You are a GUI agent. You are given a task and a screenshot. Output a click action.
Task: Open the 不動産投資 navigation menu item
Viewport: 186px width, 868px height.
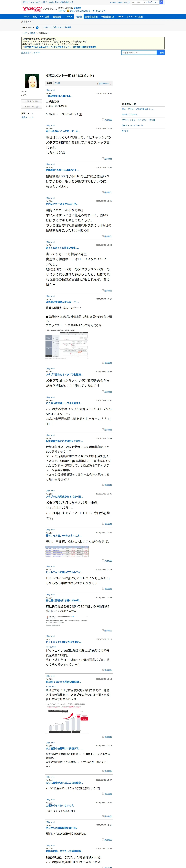(x=107, y=16)
